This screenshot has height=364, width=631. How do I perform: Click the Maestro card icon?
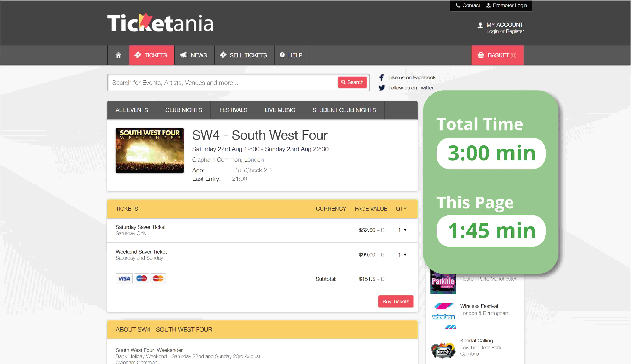pyautogui.click(x=142, y=279)
